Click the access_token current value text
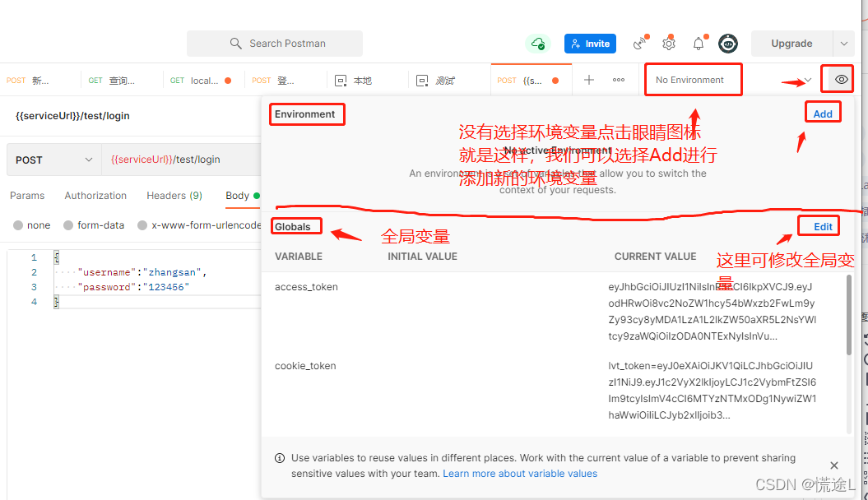Image resolution: width=868 pixels, height=500 pixels. pyautogui.click(x=713, y=312)
